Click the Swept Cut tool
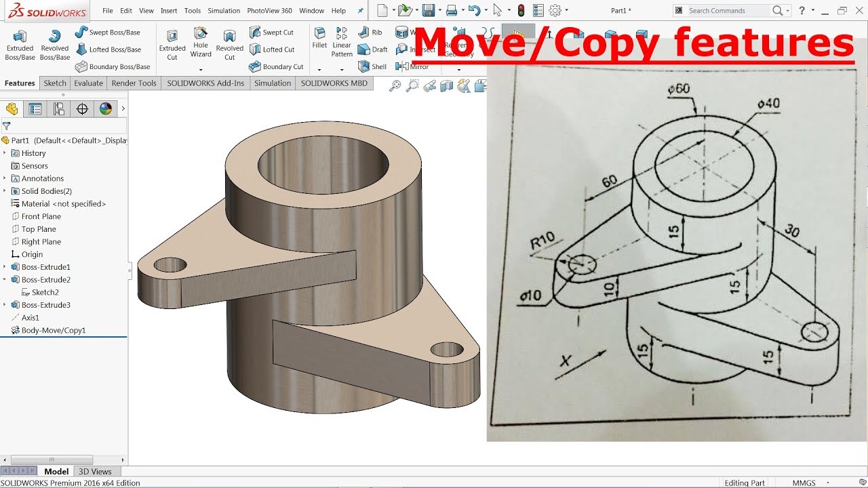The width and height of the screenshot is (868, 488). [271, 32]
